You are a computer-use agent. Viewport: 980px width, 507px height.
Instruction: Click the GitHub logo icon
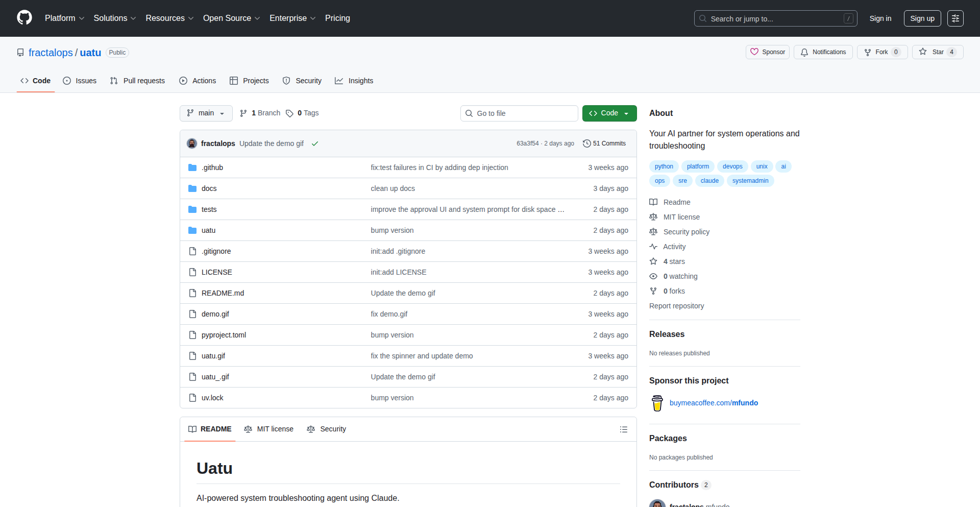(x=24, y=18)
